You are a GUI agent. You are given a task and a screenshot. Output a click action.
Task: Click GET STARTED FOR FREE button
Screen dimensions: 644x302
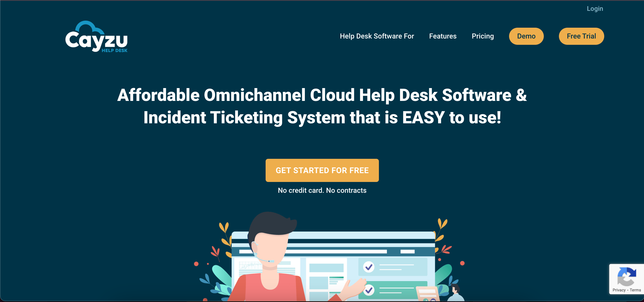[321, 170]
